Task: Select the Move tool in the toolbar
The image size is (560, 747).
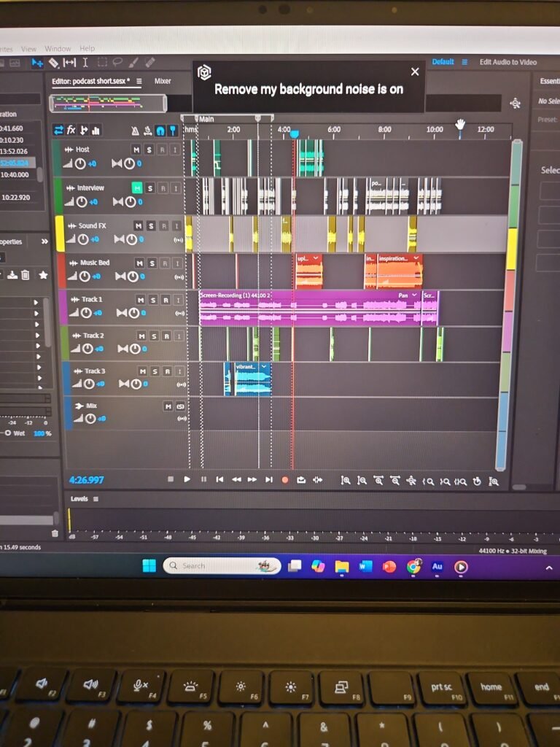Action: (37, 63)
